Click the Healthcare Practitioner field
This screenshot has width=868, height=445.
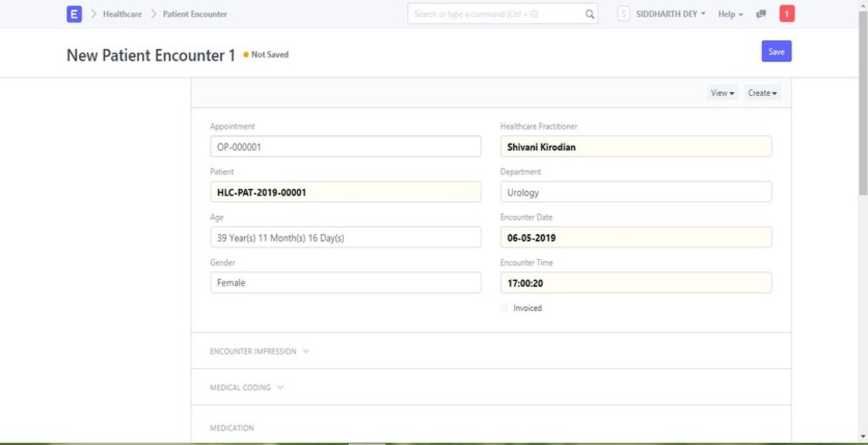pos(636,147)
